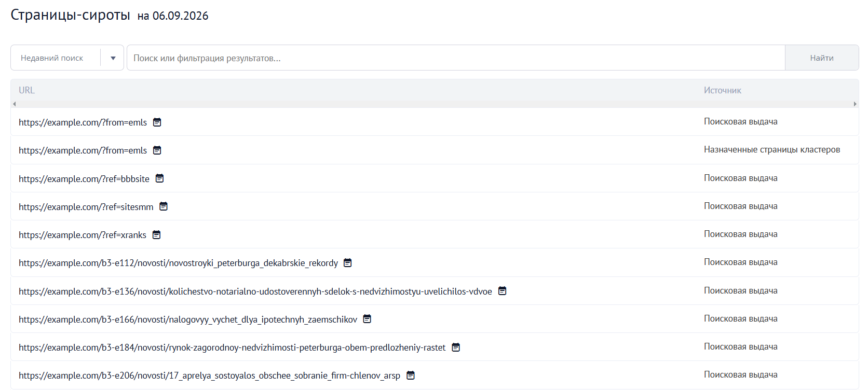Open the https://example.com/?ref=xranks link
Screen dimensions: 868x390
pos(83,235)
